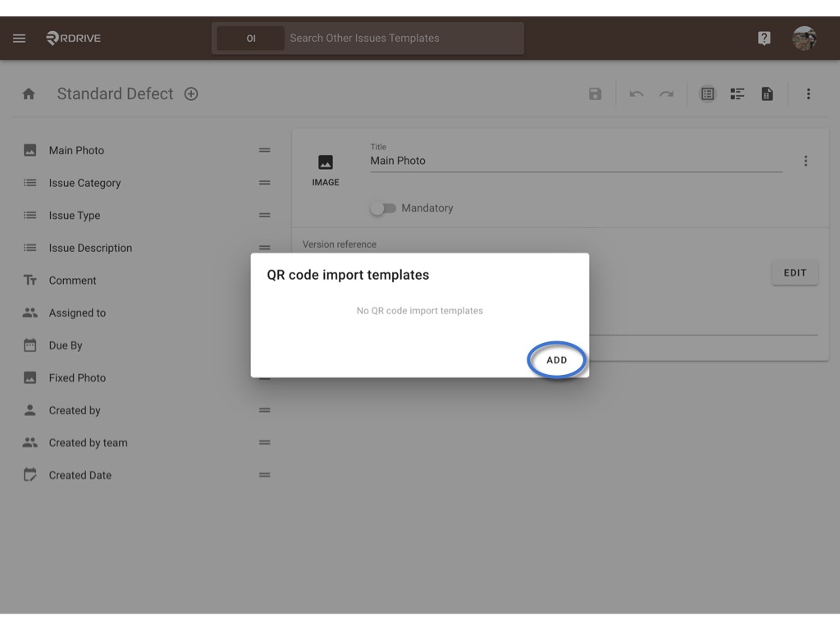840x630 pixels.
Task: Click the Due By calendar icon
Action: pos(30,345)
